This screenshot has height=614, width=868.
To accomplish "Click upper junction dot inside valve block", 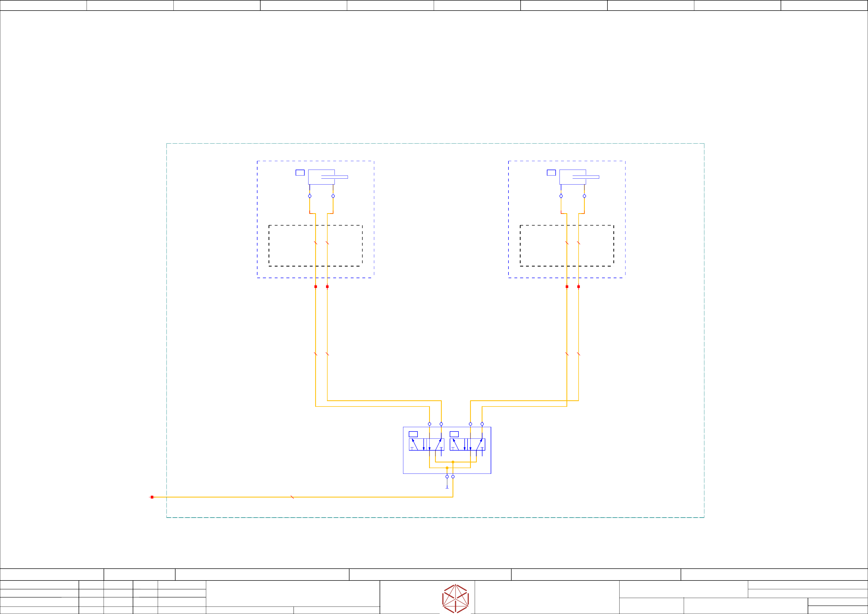I will (x=453, y=462).
